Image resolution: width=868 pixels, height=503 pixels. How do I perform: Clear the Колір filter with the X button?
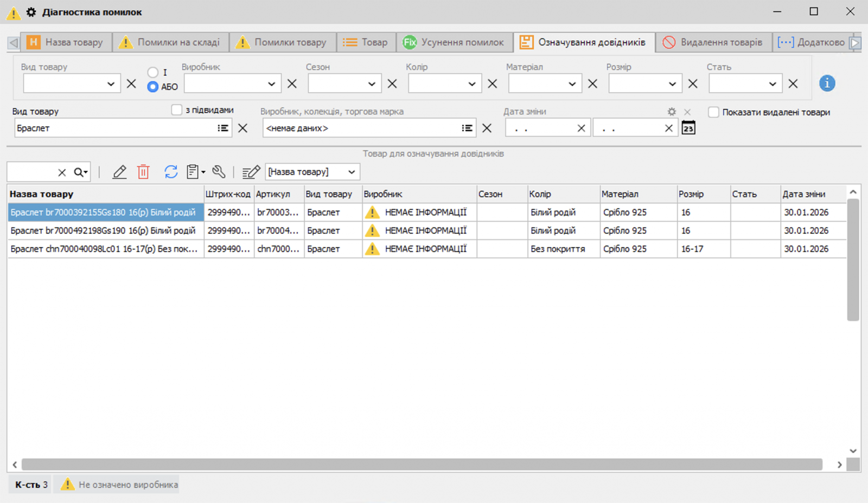point(492,83)
